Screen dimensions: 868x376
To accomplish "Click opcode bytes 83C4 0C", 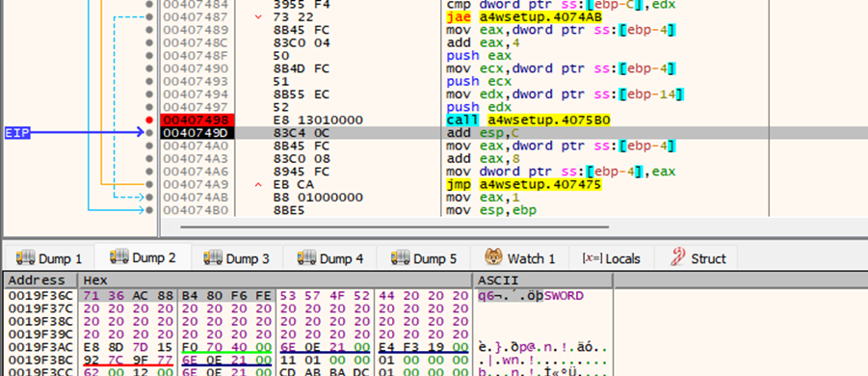I will [x=302, y=133].
